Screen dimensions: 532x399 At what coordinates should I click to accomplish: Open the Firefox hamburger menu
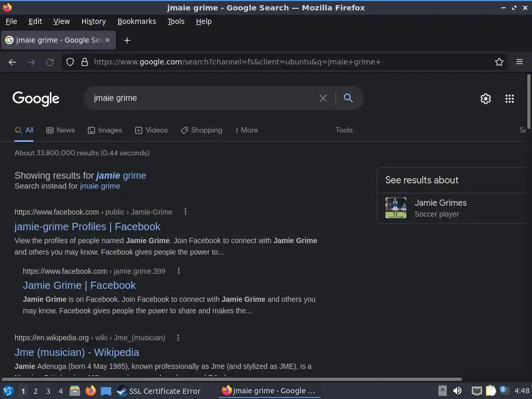point(520,62)
